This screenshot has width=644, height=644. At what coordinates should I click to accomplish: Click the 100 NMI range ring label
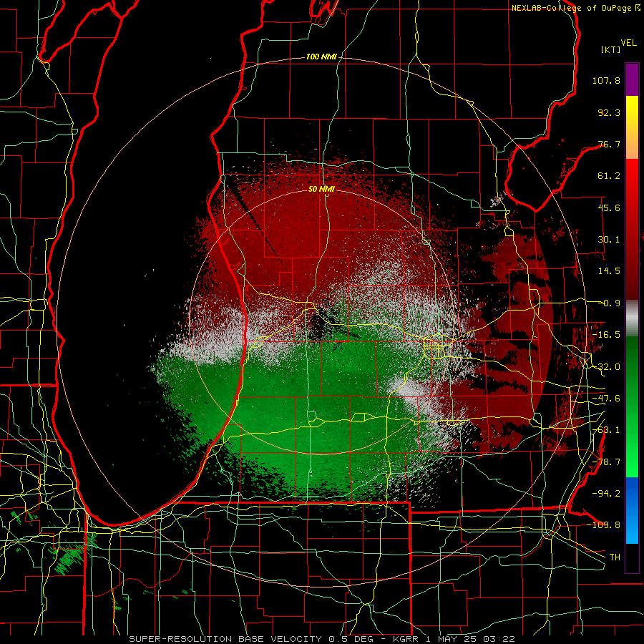(321, 57)
